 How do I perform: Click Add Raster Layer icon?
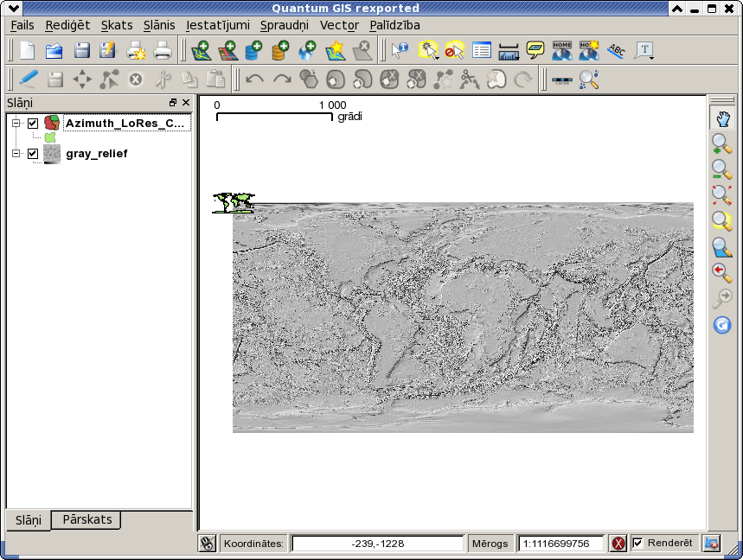228,50
